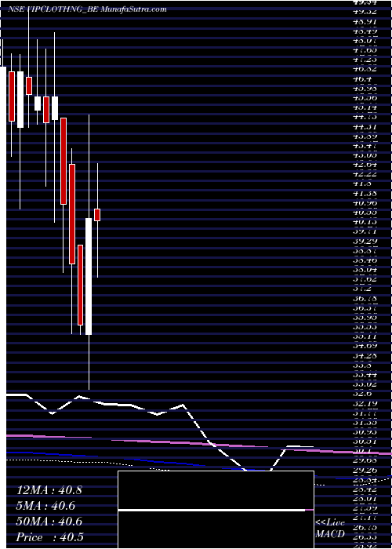Click the 46.4 price axis label
This screenshot has width=392, height=549.
coord(362,79)
